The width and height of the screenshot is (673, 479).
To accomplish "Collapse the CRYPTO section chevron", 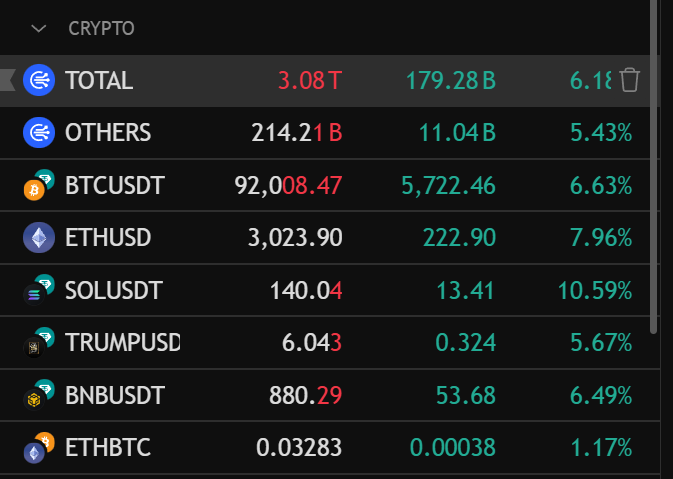I will tap(39, 28).
